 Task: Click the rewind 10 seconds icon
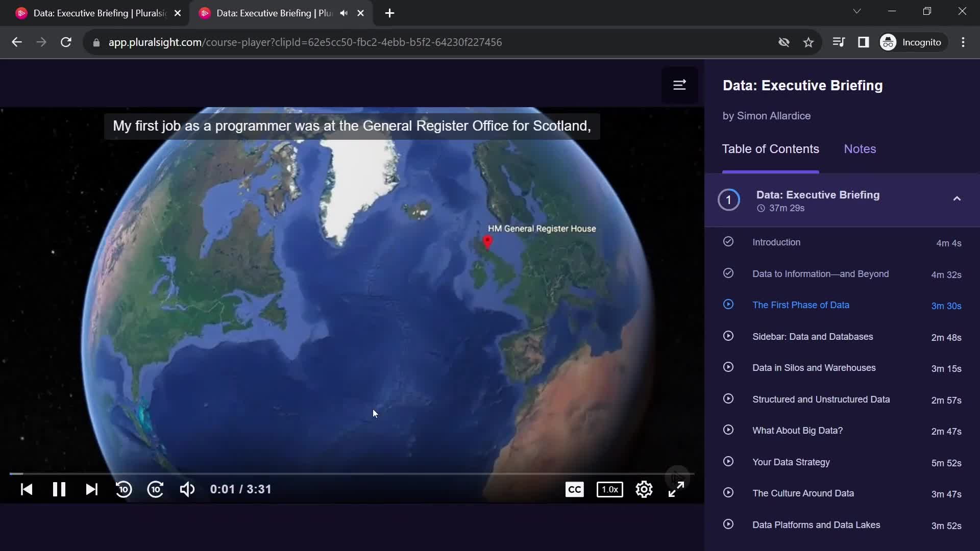[x=123, y=489]
